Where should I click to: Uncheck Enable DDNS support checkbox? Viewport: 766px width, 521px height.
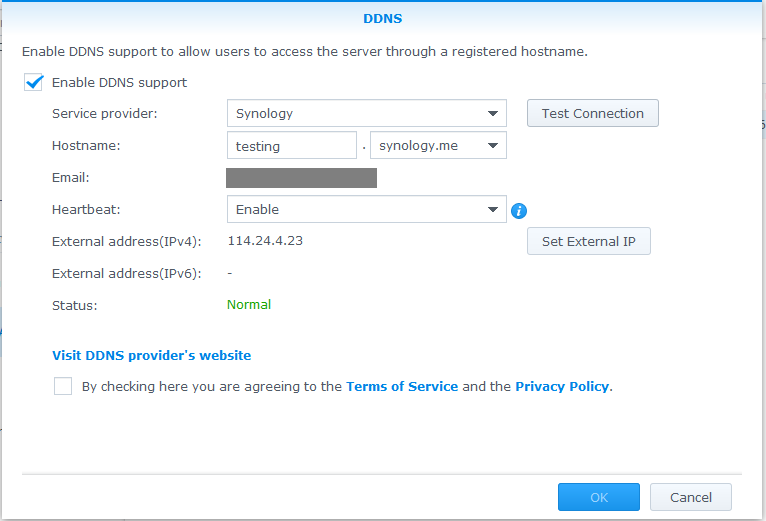pos(34,83)
